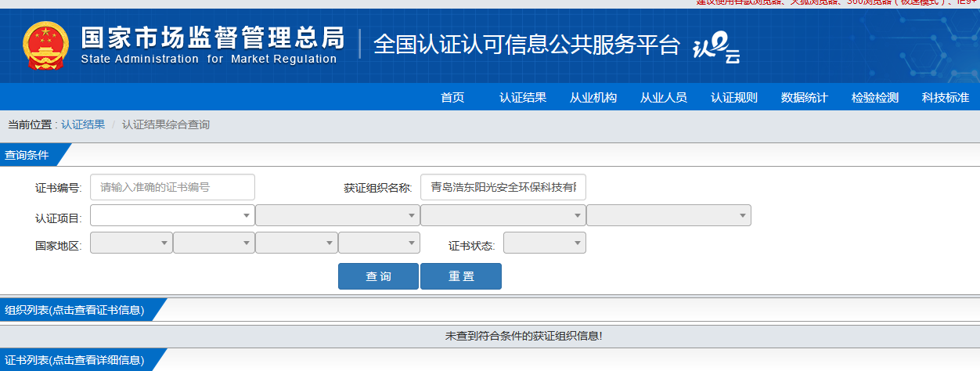
Task: Click the 国家地区 field label
Action: click(x=59, y=246)
